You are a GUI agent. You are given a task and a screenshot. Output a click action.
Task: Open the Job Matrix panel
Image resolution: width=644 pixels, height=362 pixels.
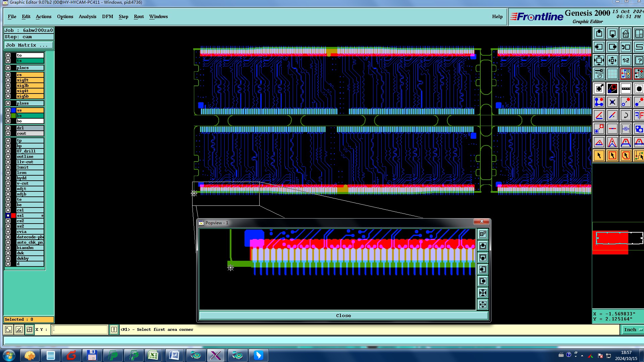tap(29, 45)
